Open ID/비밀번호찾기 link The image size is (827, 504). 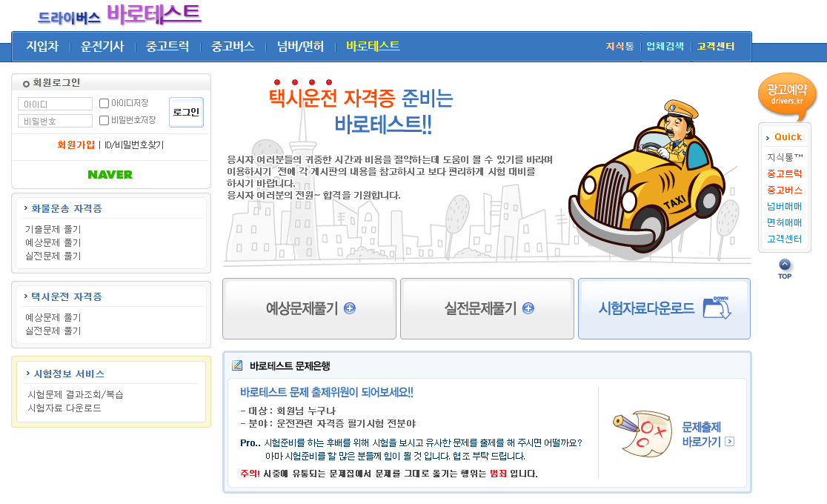pos(134,145)
